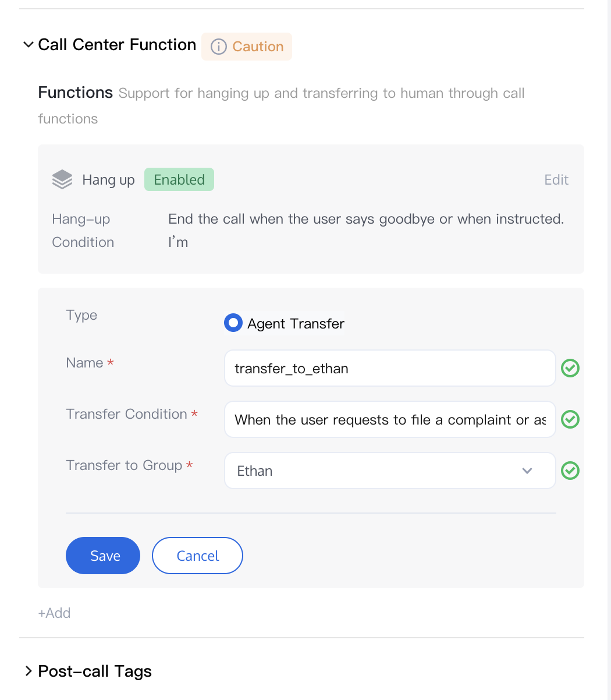Click the Post-call Tags heading
This screenshot has width=611, height=700.
95,671
